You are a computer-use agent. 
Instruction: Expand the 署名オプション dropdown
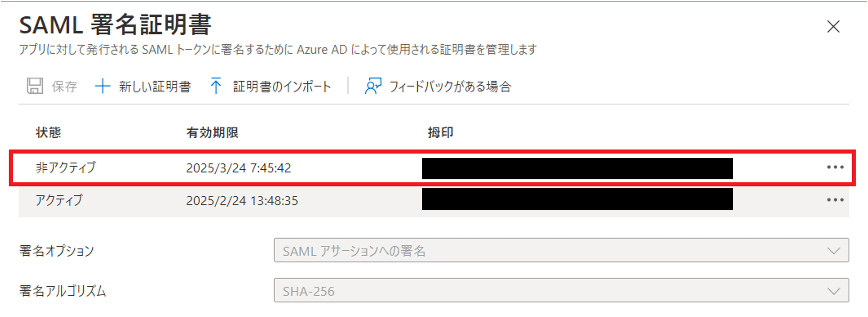click(561, 250)
